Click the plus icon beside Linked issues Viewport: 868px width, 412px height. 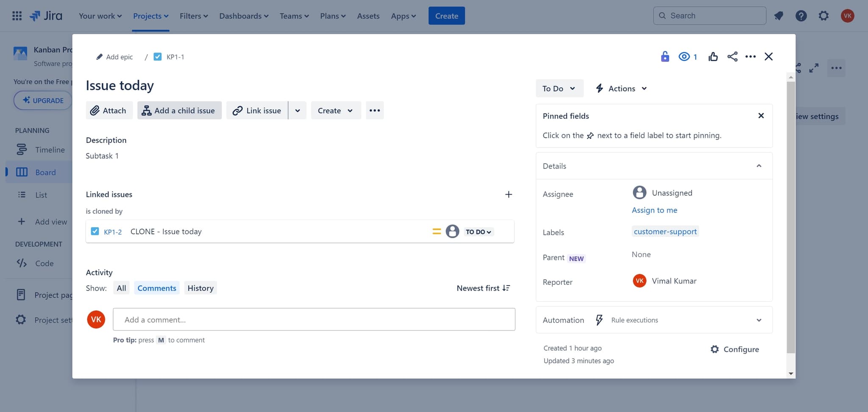pyautogui.click(x=509, y=195)
